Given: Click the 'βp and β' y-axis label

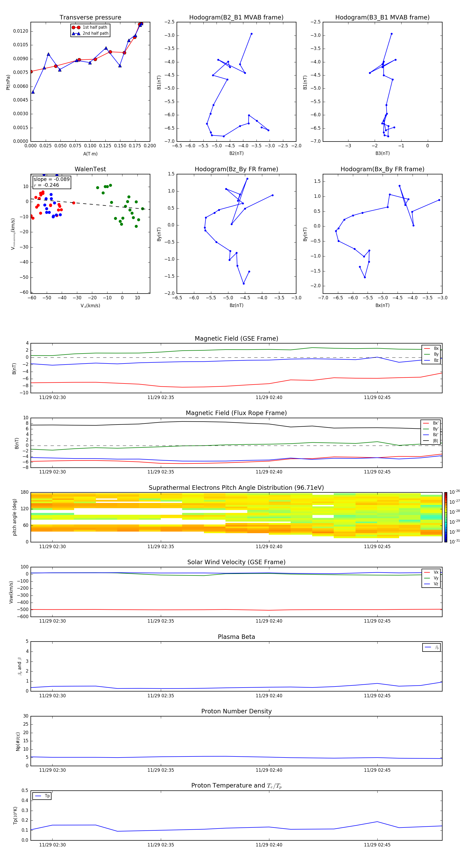Looking at the screenshot, I should coord(19,666).
